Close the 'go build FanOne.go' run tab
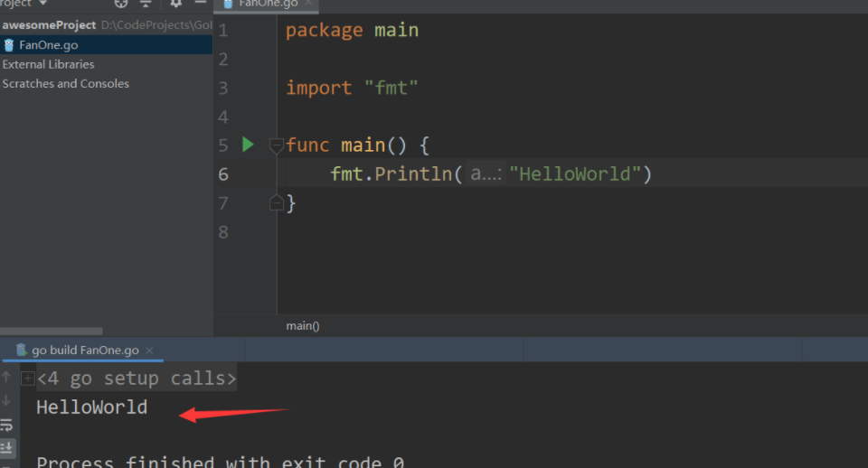The height and width of the screenshot is (468, 868). tap(149, 351)
